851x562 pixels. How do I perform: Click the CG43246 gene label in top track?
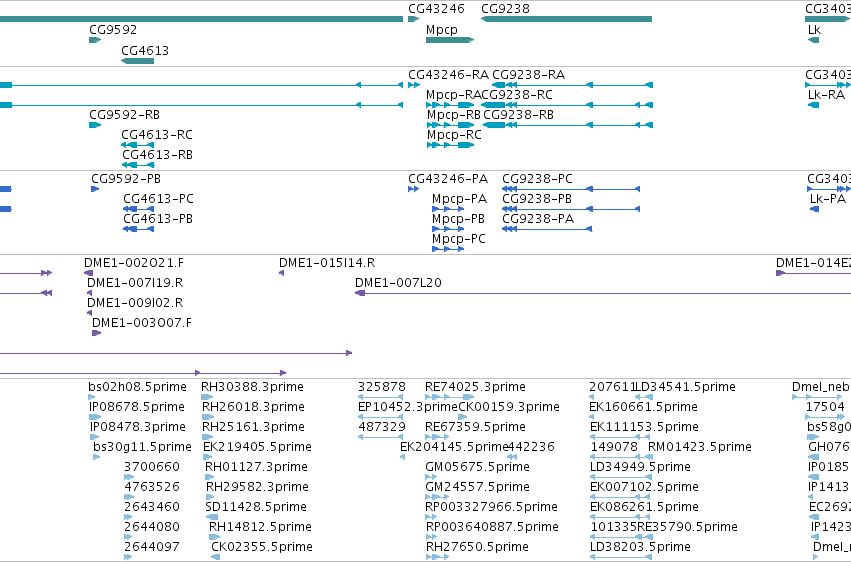tap(436, 9)
